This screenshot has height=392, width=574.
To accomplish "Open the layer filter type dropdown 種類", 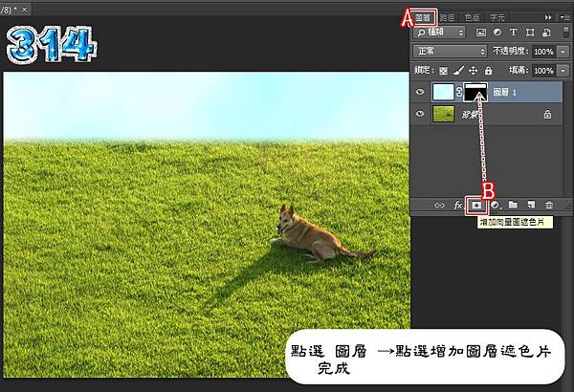I will coord(439,33).
